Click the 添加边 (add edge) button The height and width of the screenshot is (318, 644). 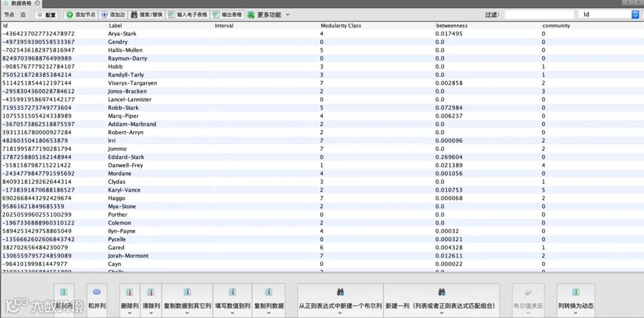point(113,14)
